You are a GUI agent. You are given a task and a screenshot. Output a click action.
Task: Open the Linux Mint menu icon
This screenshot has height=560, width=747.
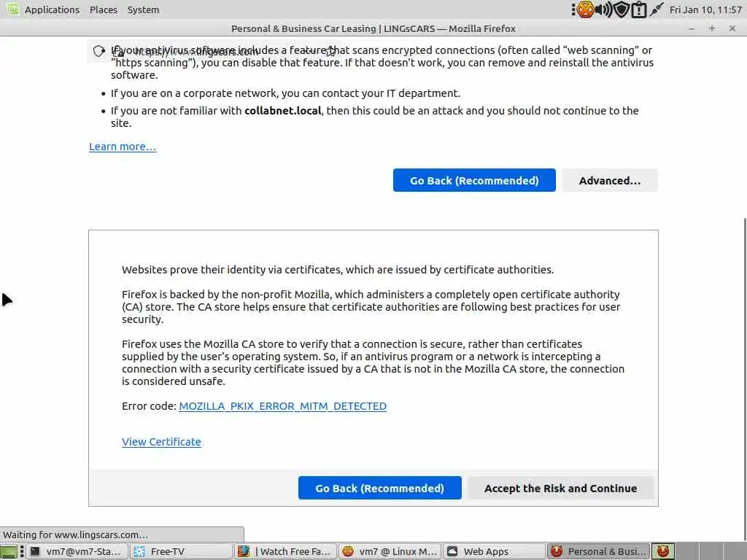(12, 9)
